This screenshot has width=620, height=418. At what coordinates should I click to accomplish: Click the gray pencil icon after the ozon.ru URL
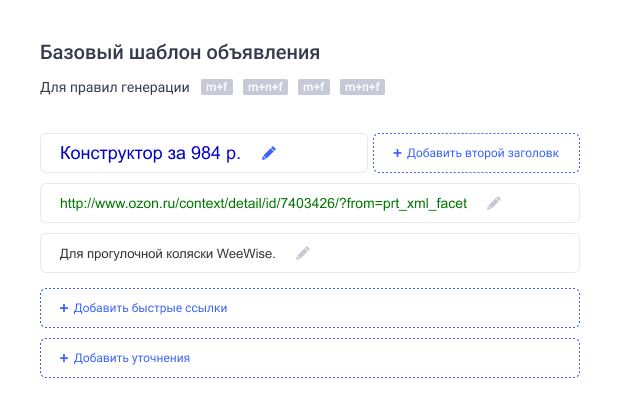tap(493, 203)
